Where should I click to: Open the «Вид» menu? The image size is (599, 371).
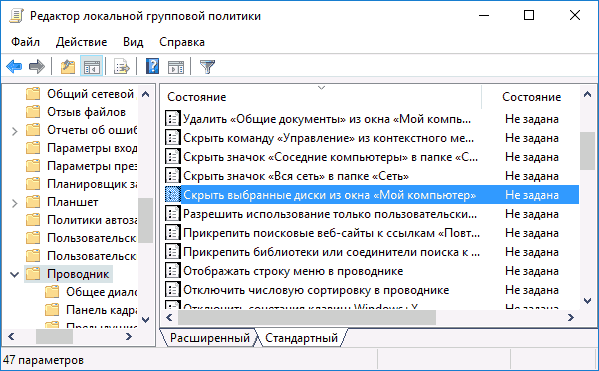click(x=133, y=42)
